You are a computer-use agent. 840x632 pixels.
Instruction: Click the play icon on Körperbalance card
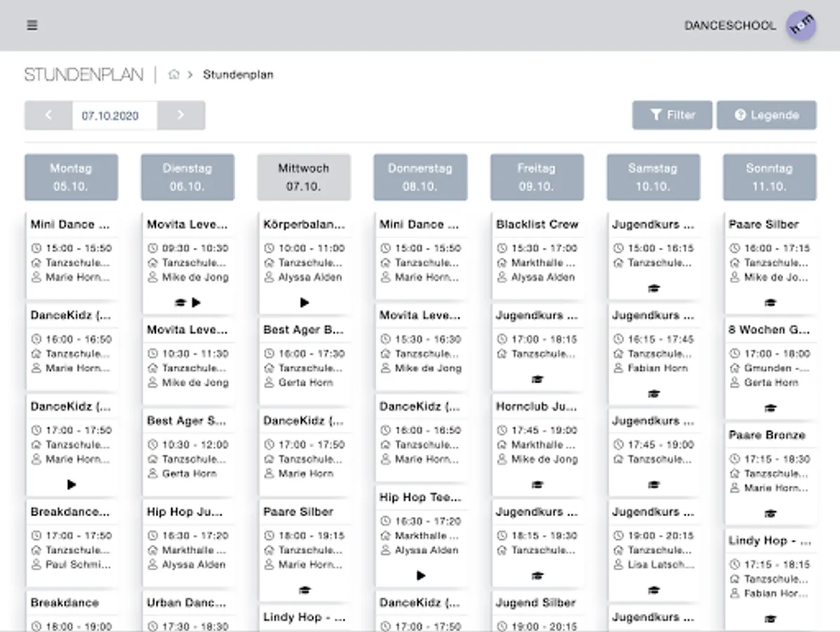tap(305, 303)
